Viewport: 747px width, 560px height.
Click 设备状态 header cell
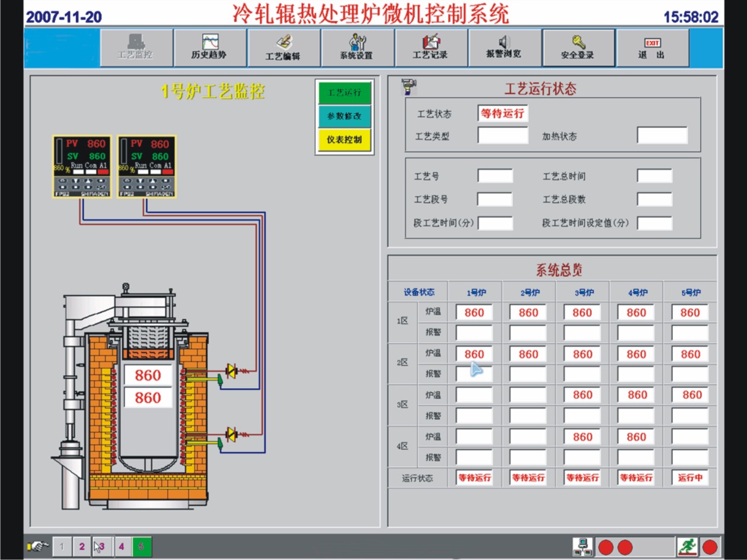click(418, 293)
